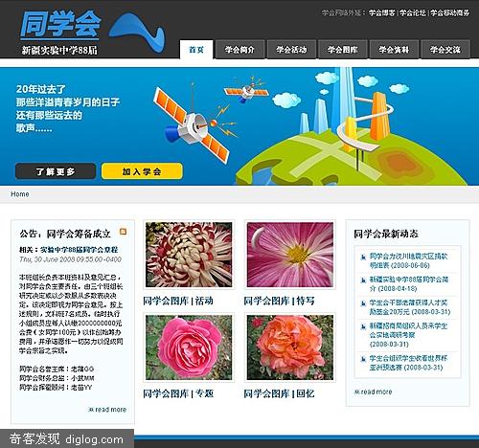Open the 实验中学88届同学会章程 link
Screen dimensions: 479x448
coord(80,250)
